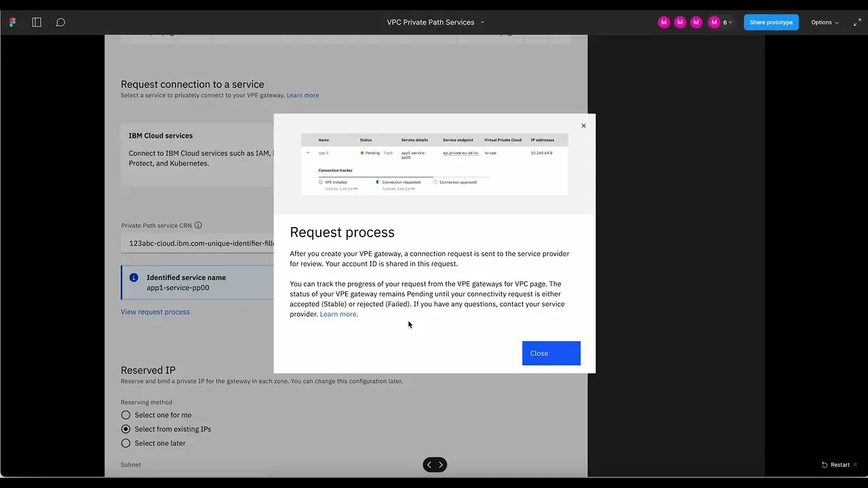Open the Figma main menu logo
Image resolution: width=868 pixels, height=488 pixels.
12,22
